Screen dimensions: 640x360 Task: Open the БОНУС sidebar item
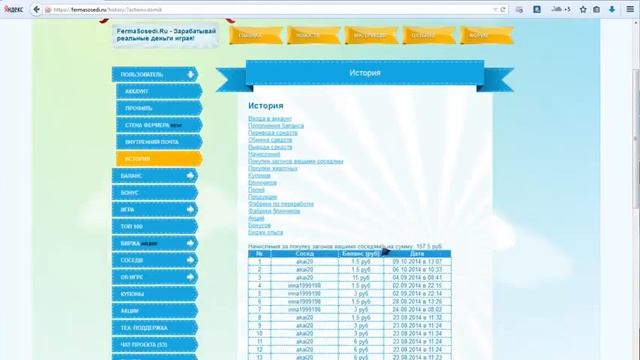click(x=155, y=193)
